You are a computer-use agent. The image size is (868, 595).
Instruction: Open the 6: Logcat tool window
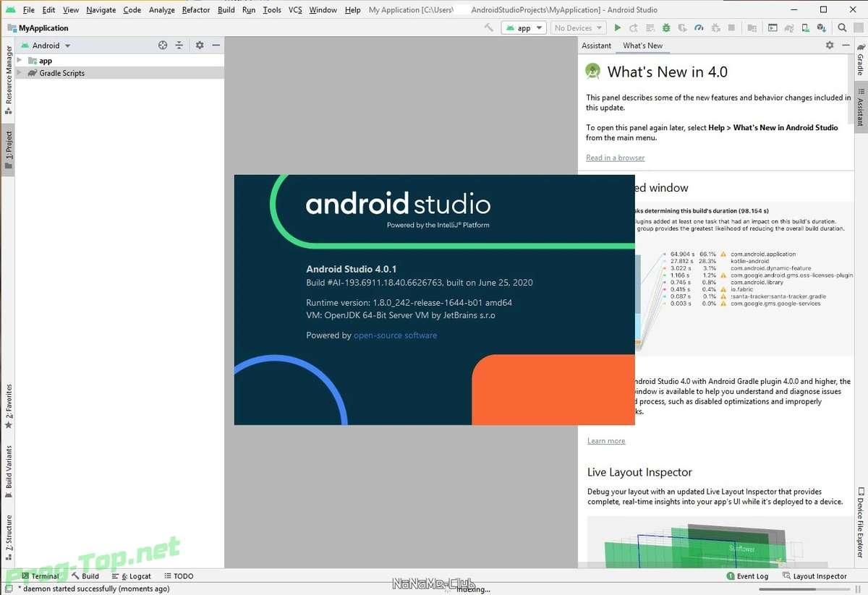click(132, 576)
